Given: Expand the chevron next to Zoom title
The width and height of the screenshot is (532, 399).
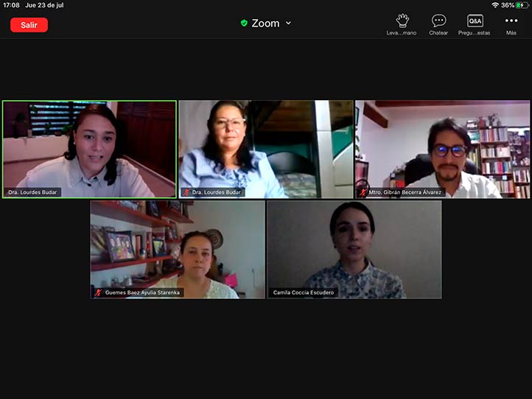Looking at the screenshot, I should [x=288, y=23].
